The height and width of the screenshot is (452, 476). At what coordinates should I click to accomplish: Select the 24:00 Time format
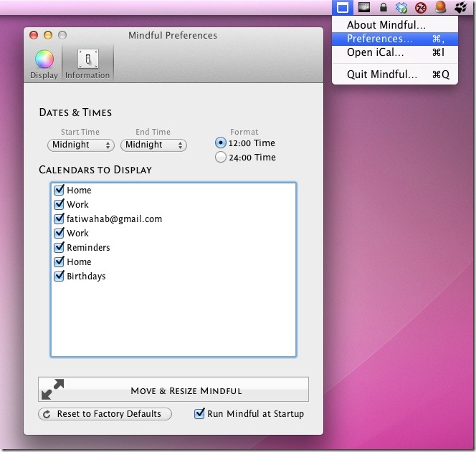[221, 157]
